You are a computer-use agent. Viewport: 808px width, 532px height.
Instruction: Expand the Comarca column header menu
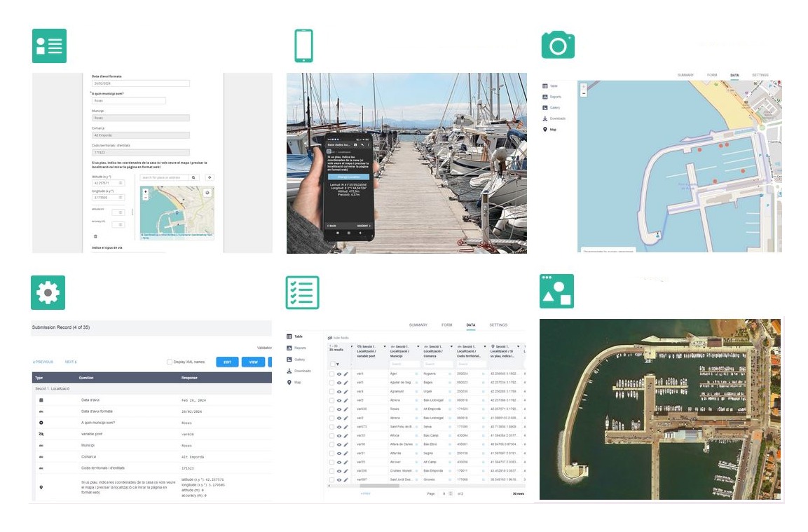click(x=451, y=346)
